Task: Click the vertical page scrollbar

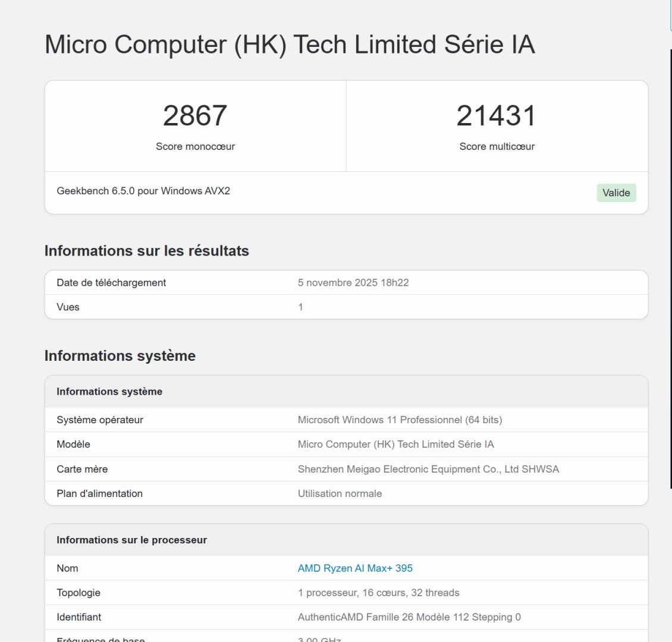Action: 671,269
